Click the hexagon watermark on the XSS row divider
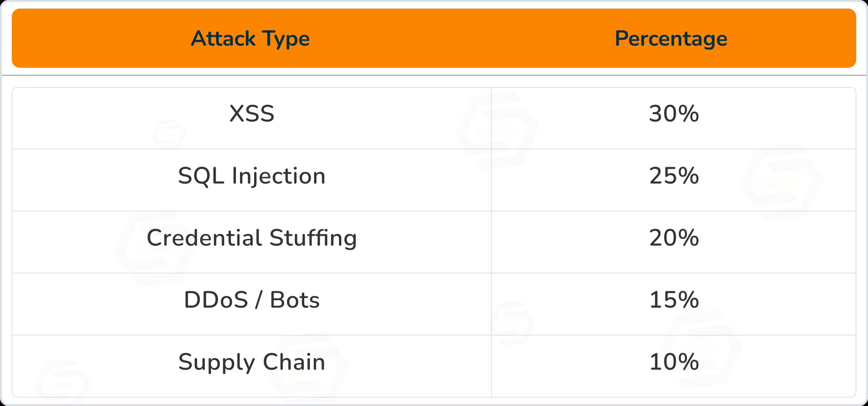Image resolution: width=868 pixels, height=406 pixels. coord(497,131)
